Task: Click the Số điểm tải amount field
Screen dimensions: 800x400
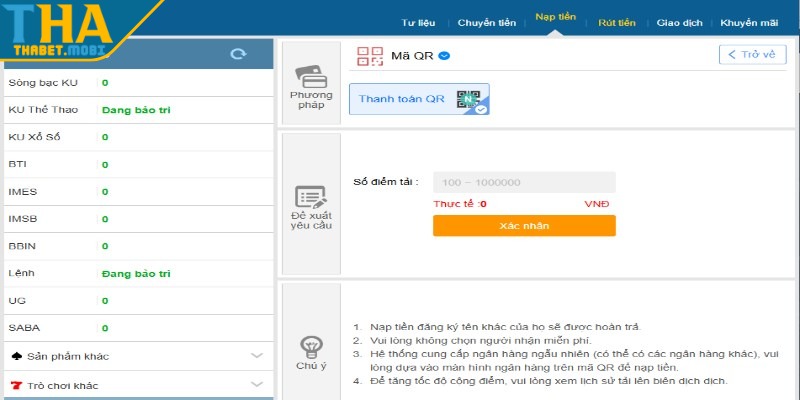Action: click(x=523, y=183)
